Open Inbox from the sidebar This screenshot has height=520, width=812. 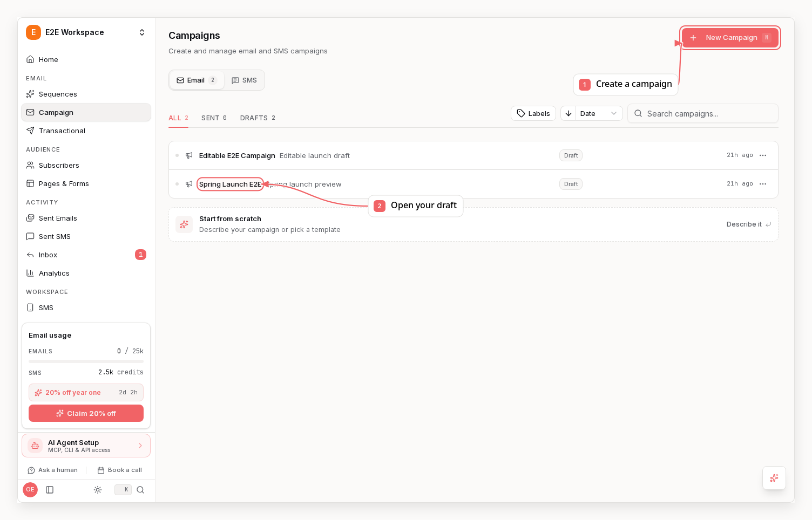86,255
